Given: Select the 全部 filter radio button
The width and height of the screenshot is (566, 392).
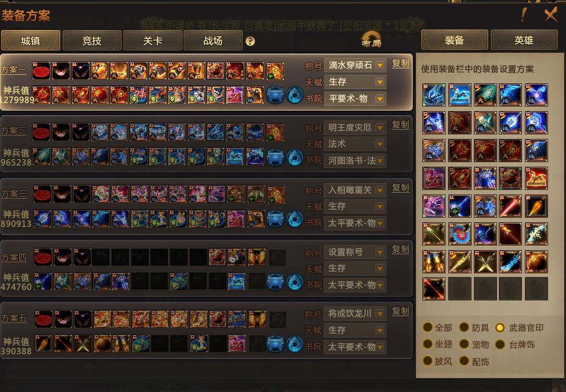Looking at the screenshot, I should tap(428, 327).
